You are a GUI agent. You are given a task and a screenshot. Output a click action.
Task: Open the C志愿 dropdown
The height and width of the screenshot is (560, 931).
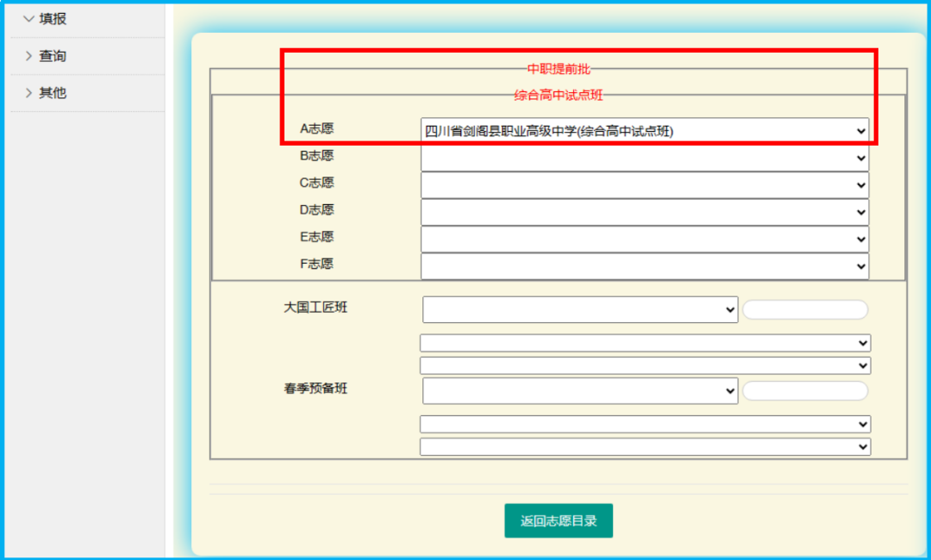(x=644, y=185)
